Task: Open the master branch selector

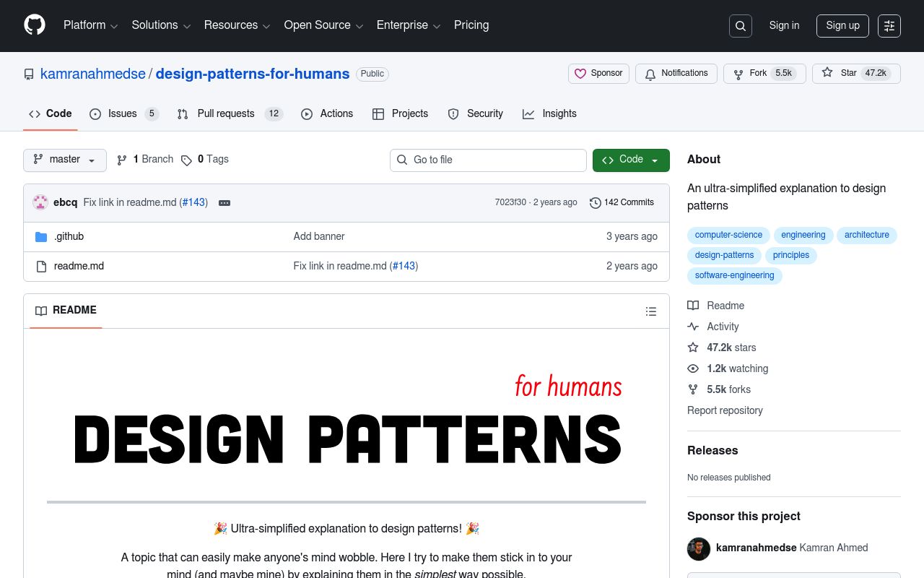Action: pyautogui.click(x=64, y=160)
